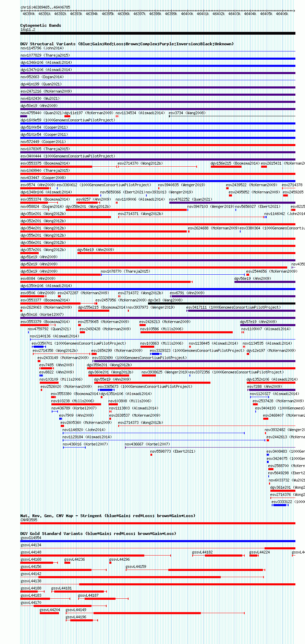This screenshot has height=644, width=305.
Task: Click the Nat. Rev. Gen. CNV Map track title
Action: (108, 516)
